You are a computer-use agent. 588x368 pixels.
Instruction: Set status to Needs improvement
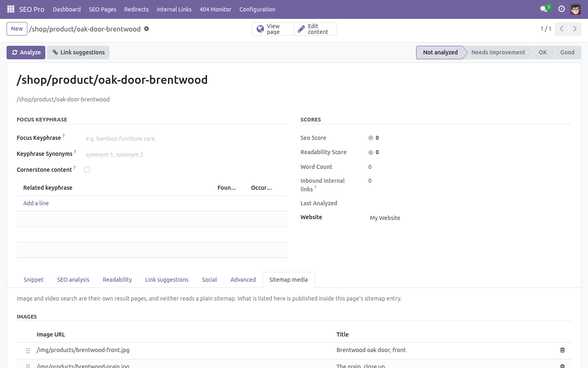[498, 52]
